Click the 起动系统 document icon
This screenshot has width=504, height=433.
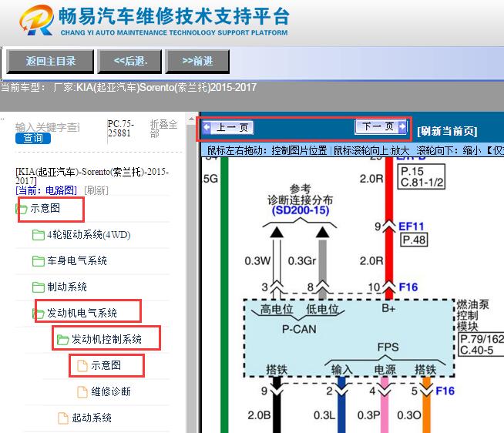[x=63, y=418]
